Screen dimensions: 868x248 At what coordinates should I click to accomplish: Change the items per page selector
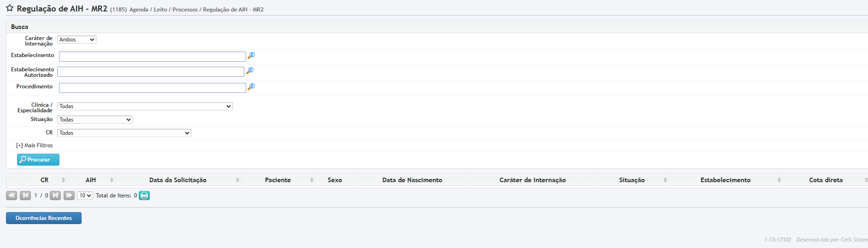(x=85, y=196)
